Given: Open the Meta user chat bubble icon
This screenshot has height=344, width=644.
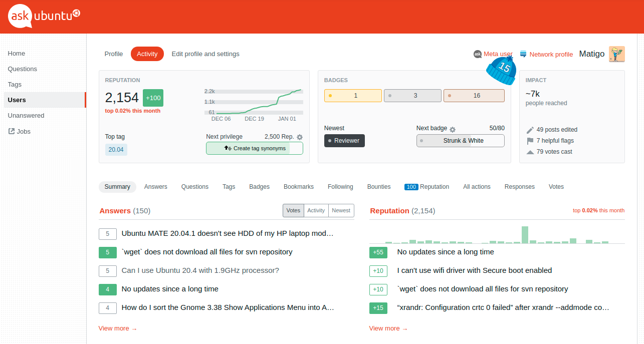Looking at the screenshot, I should [x=478, y=54].
